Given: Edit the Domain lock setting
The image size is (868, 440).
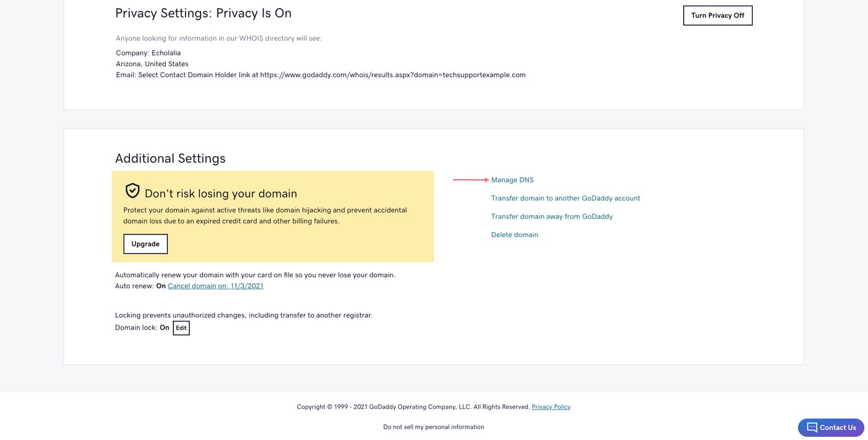Looking at the screenshot, I should tap(181, 327).
